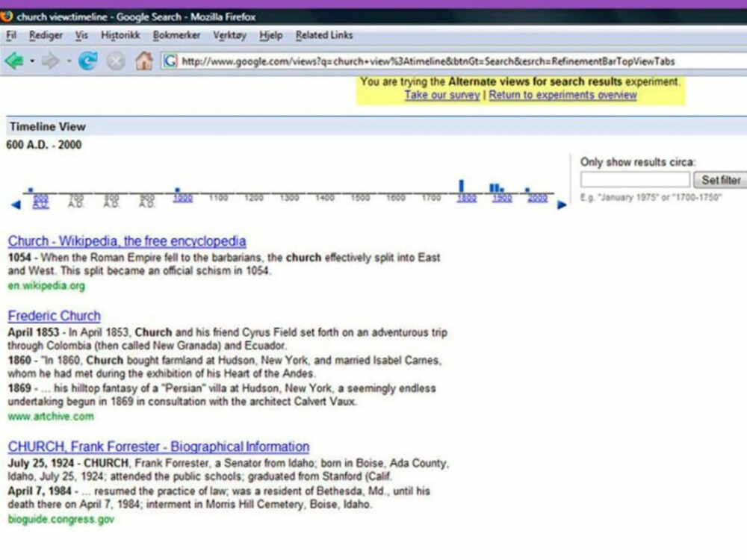Click the April 1853 date text
747x560 pixels.
pos(34,332)
